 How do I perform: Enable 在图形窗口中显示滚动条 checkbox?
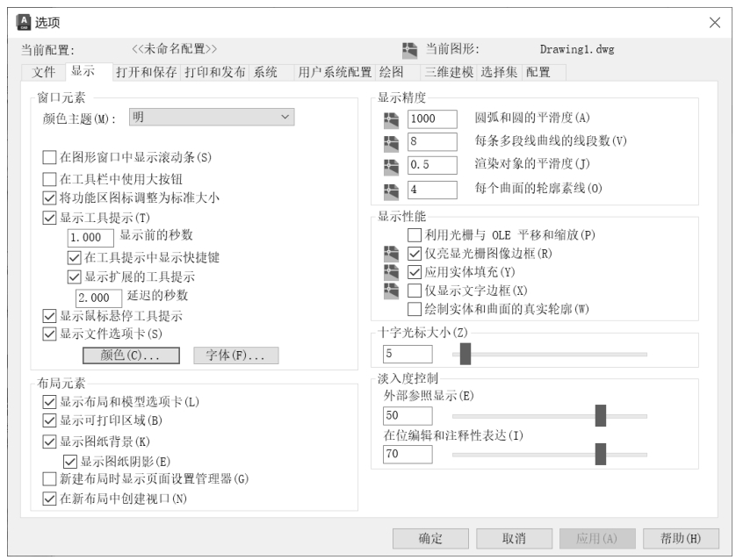pos(49,157)
